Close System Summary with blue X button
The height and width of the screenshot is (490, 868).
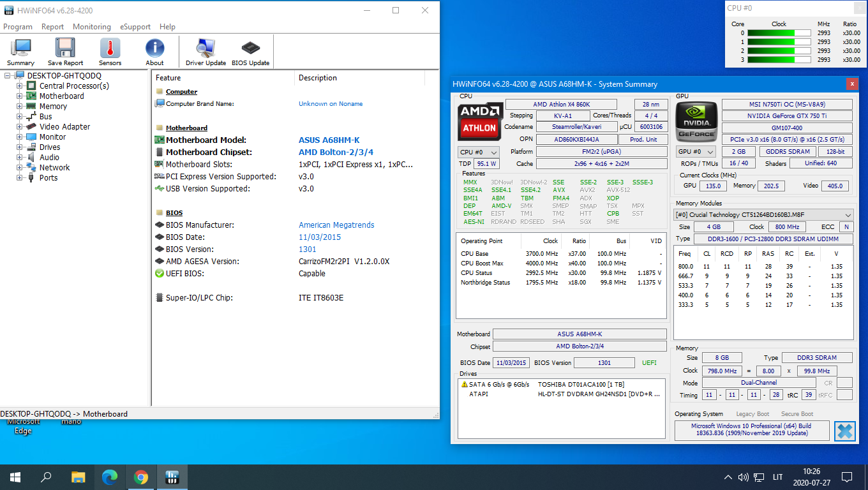pos(844,431)
